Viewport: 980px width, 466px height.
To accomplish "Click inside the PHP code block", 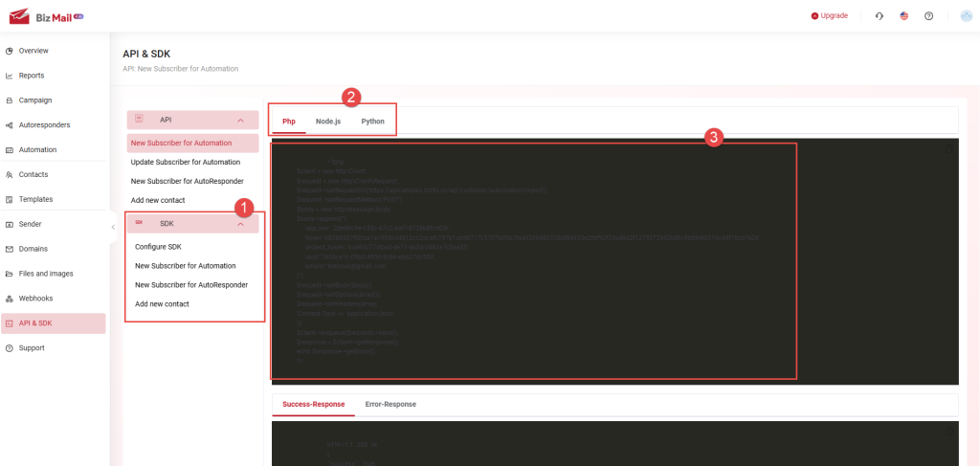I will [x=532, y=258].
